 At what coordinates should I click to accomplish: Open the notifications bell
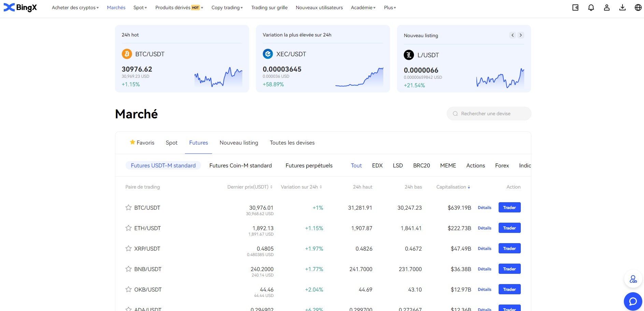591,8
